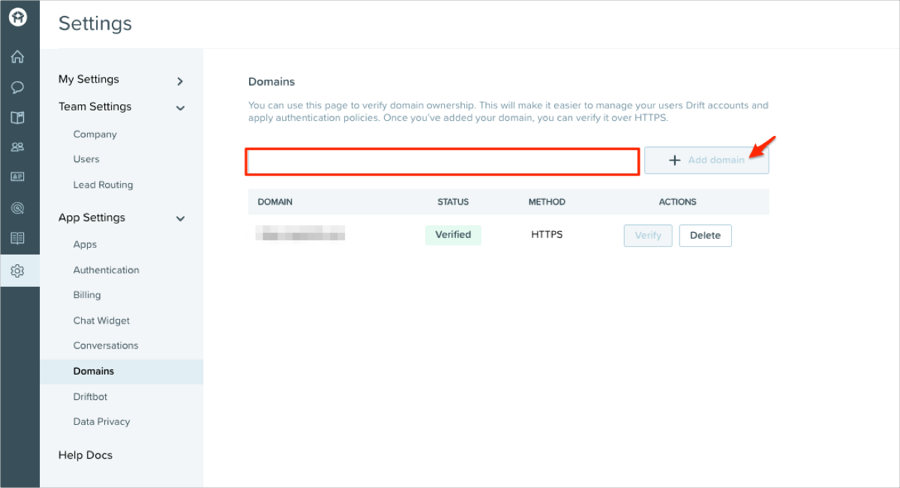This screenshot has height=488, width=900.
Task: Open the Playbooks book icon in sidebar
Action: 18,117
